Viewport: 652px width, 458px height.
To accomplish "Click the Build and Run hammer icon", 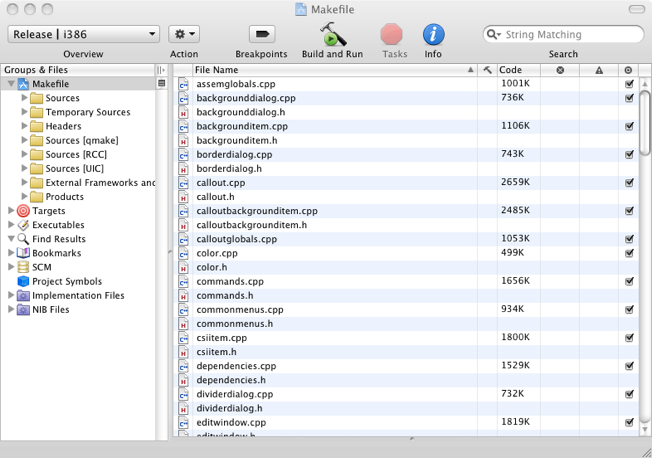I will (332, 34).
